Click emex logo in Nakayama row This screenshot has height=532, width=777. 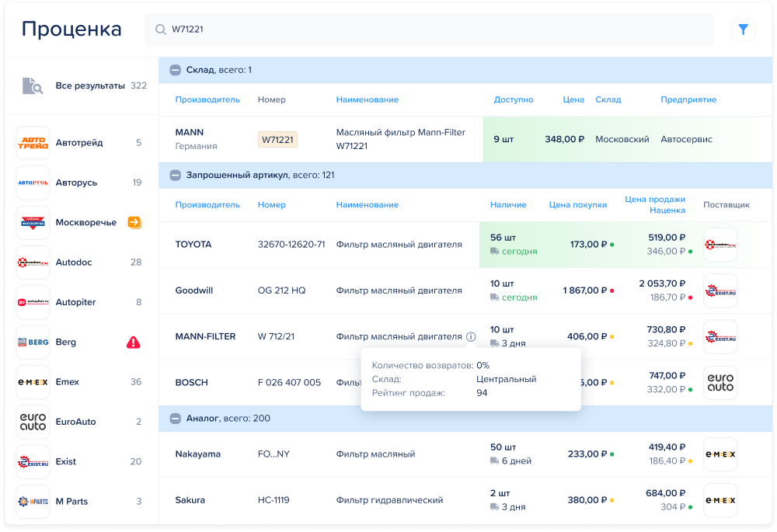720,454
